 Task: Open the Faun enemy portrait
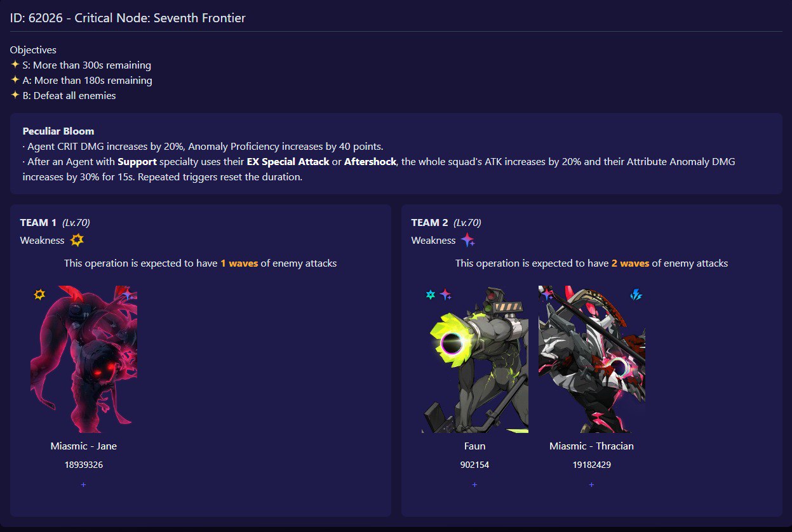475,359
